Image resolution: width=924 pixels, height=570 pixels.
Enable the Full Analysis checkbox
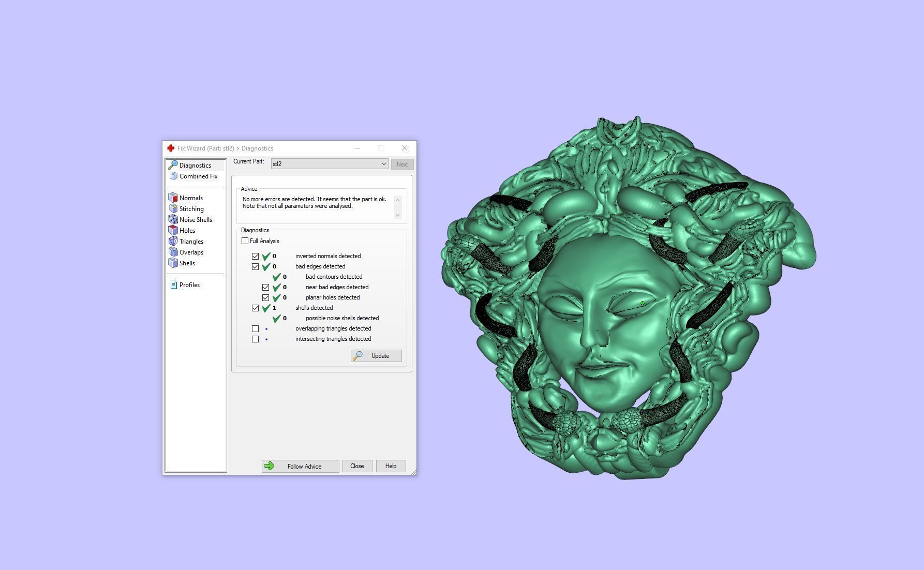(x=245, y=241)
